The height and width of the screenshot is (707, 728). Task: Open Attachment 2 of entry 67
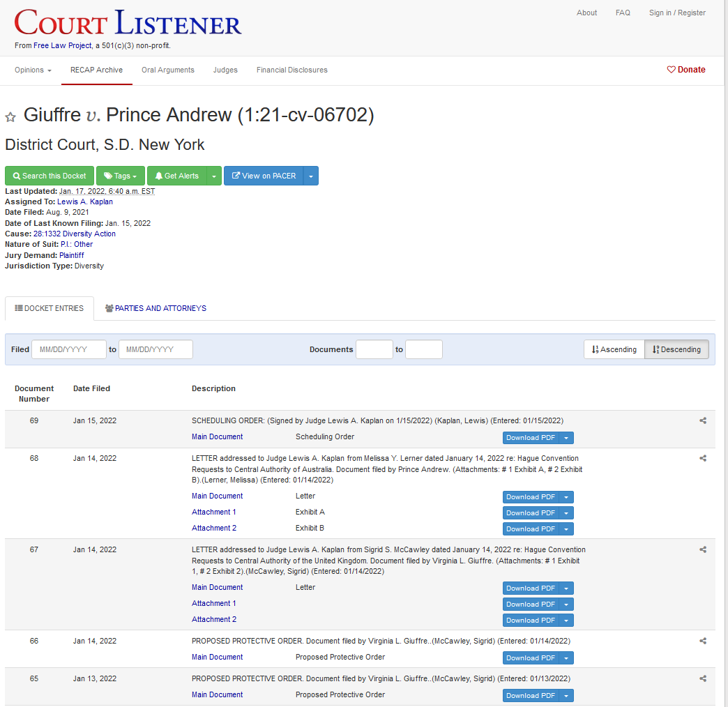(214, 620)
